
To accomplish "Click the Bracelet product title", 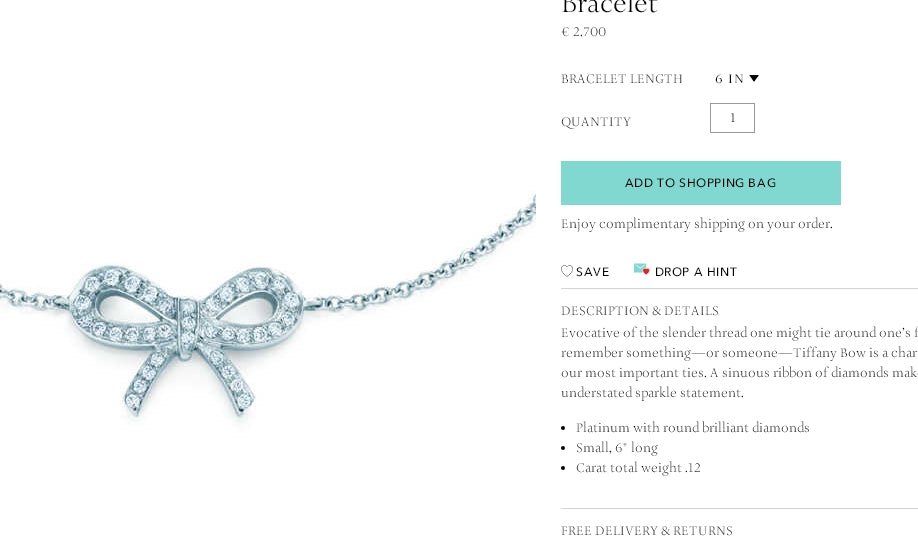I will [x=609, y=6].
